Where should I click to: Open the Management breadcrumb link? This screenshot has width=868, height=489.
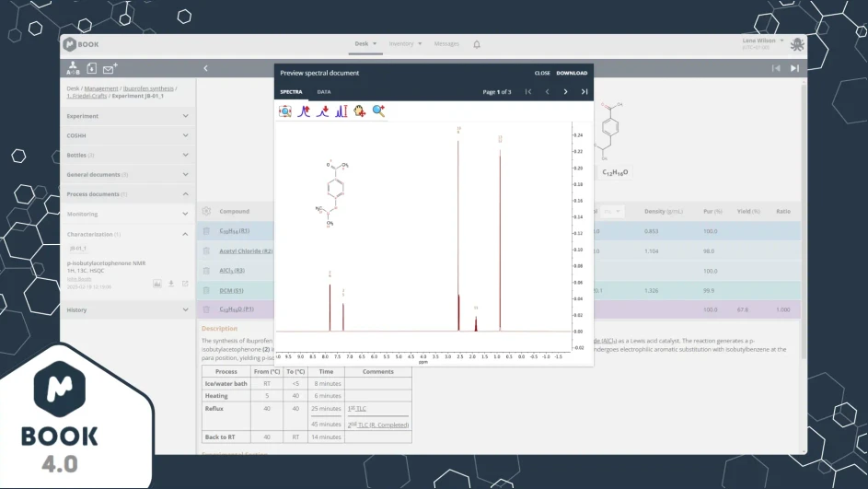tap(101, 88)
